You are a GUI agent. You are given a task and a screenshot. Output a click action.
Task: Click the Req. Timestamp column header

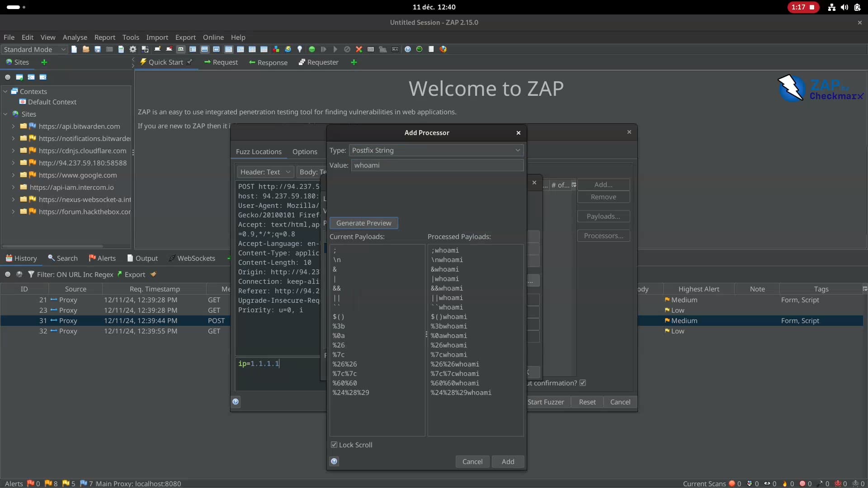click(155, 289)
